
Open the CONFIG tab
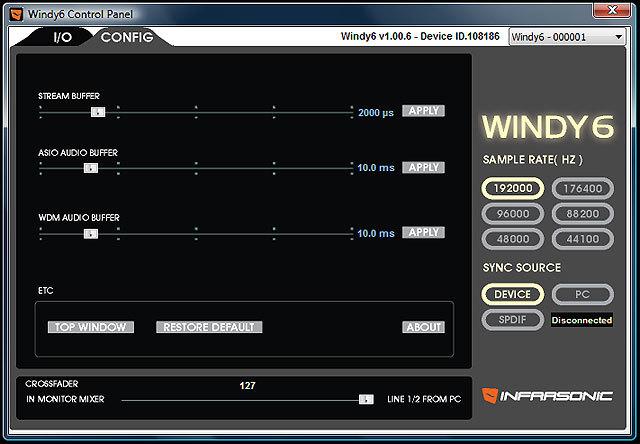pos(127,37)
